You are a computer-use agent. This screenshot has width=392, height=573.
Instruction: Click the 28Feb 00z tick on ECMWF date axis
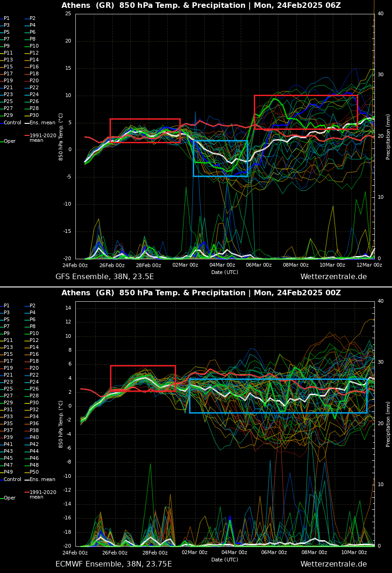click(154, 553)
